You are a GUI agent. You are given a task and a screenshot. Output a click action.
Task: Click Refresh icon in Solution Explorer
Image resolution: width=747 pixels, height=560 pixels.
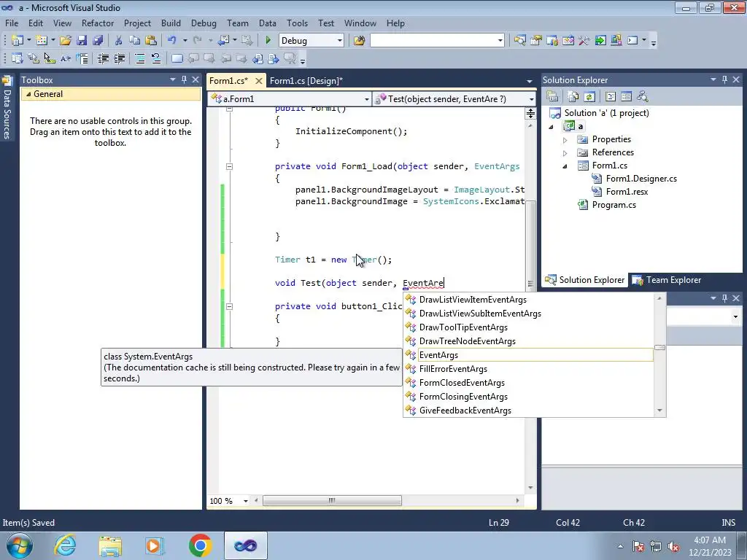[589, 97]
